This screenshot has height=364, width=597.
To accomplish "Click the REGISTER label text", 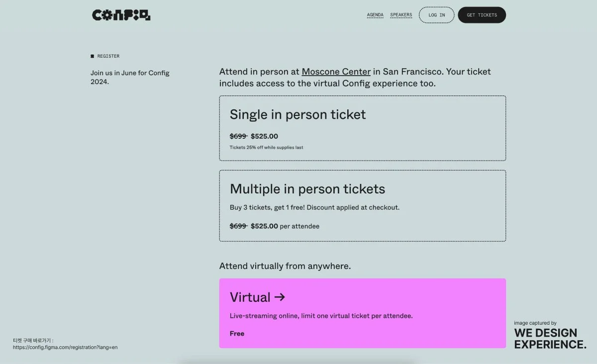I will click(x=108, y=56).
